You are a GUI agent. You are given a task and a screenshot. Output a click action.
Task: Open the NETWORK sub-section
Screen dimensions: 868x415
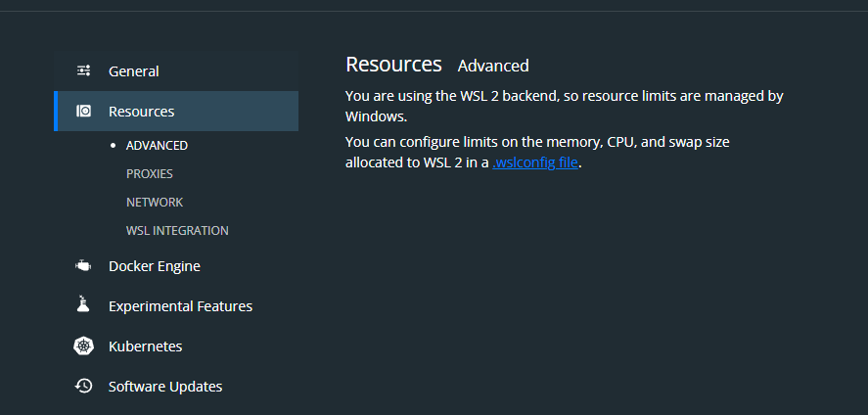pos(155,202)
